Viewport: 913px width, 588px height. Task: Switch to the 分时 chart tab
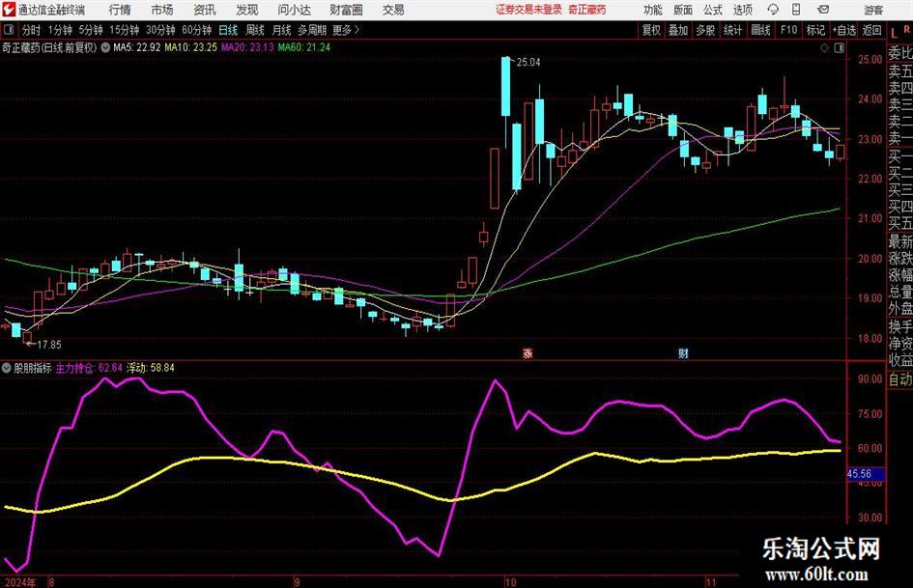click(32, 30)
